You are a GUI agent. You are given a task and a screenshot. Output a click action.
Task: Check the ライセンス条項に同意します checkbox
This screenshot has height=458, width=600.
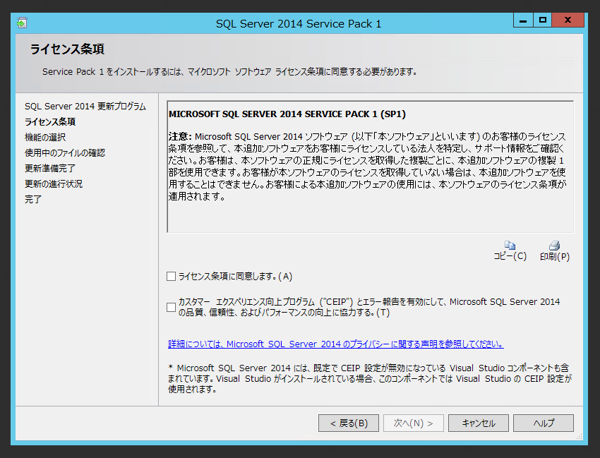pos(171,276)
